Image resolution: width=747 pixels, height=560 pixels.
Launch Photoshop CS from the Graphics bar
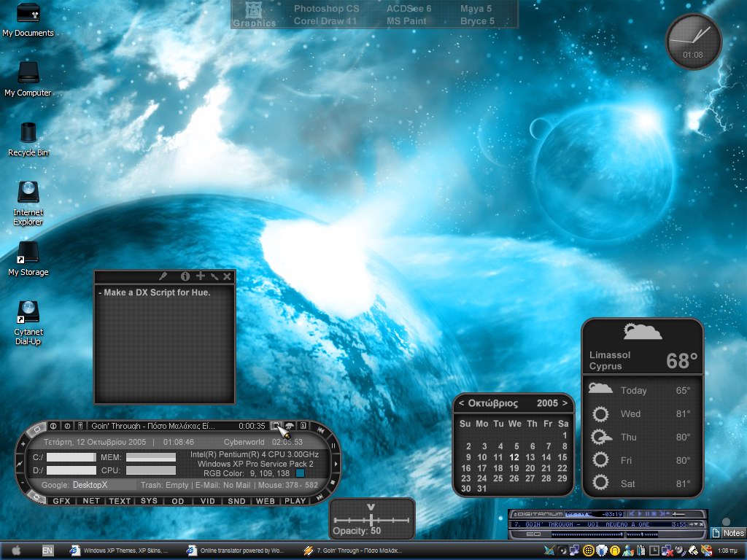(x=326, y=9)
